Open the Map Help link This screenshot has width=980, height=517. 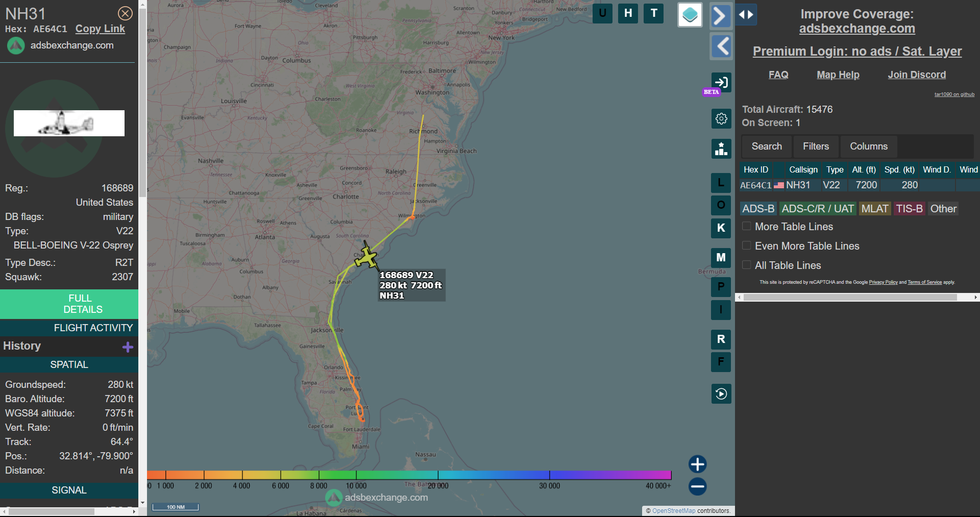tap(838, 75)
